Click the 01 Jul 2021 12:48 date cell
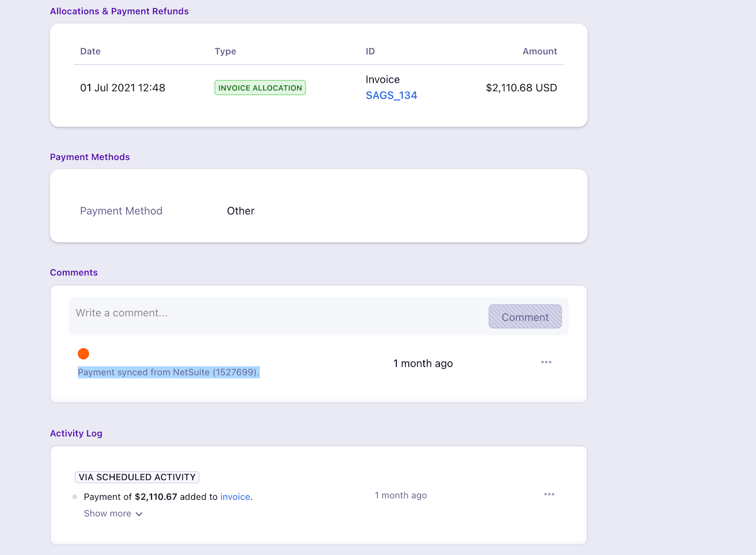The image size is (756, 555). pyautogui.click(x=123, y=88)
